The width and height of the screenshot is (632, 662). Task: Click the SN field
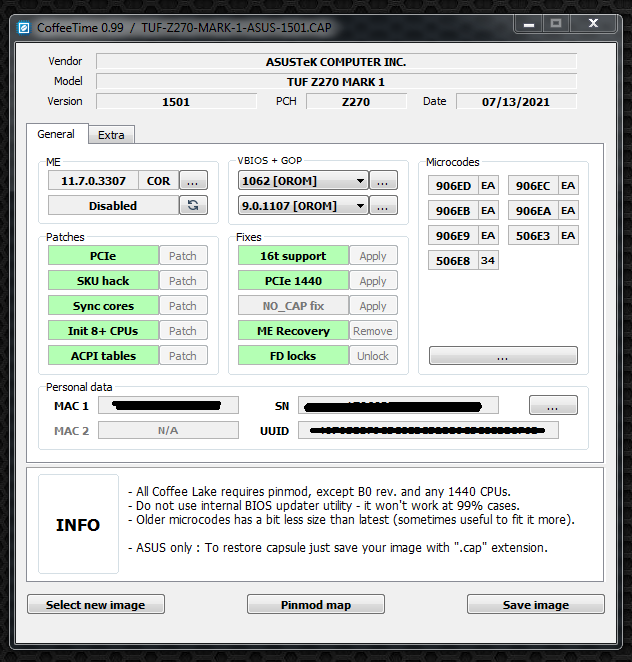[x=398, y=405]
